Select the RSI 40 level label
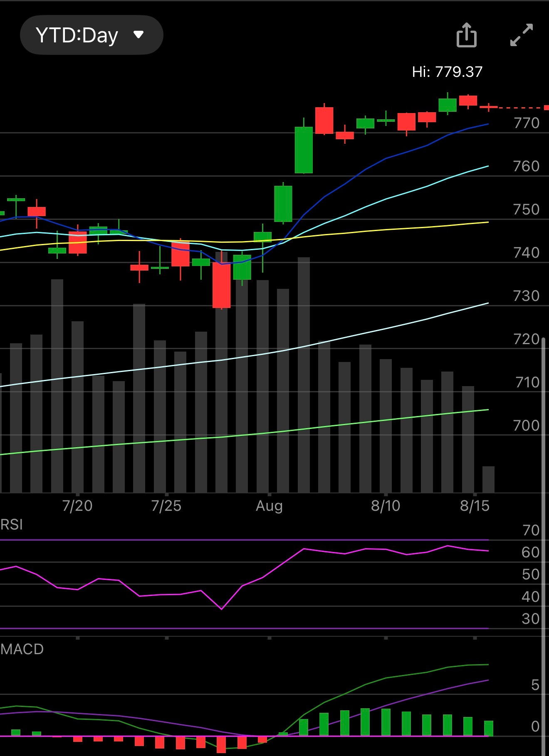549x756 pixels. (530, 597)
